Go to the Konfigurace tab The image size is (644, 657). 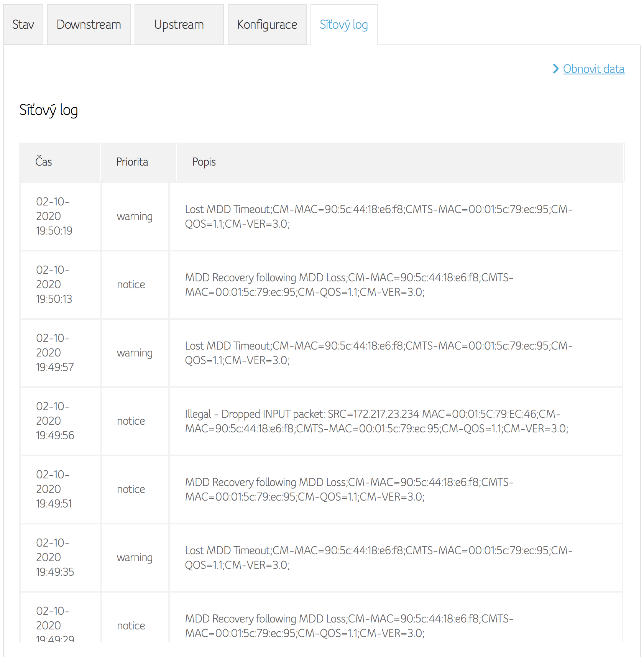(x=267, y=25)
